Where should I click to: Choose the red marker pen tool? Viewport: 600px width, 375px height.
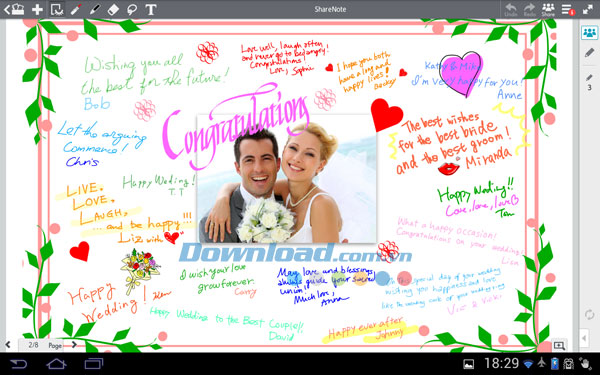point(76,9)
